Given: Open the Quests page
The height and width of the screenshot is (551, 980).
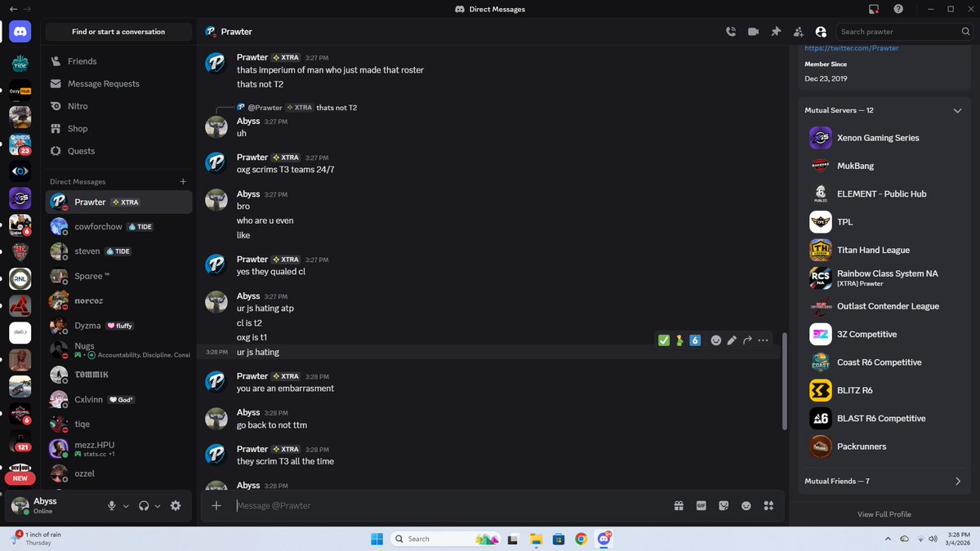Looking at the screenshot, I should click(118, 151).
